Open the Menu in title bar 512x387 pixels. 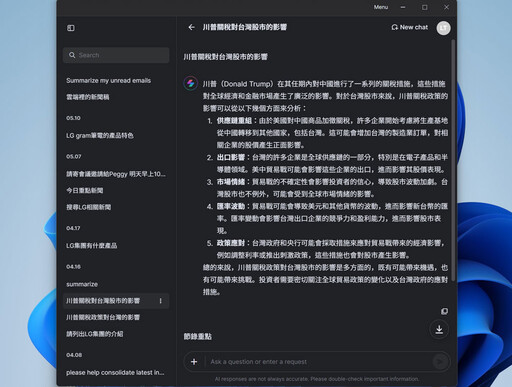tap(381, 7)
